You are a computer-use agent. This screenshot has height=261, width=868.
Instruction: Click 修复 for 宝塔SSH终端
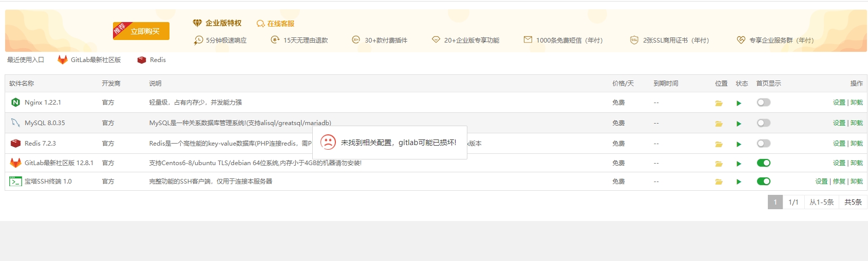[x=839, y=182]
